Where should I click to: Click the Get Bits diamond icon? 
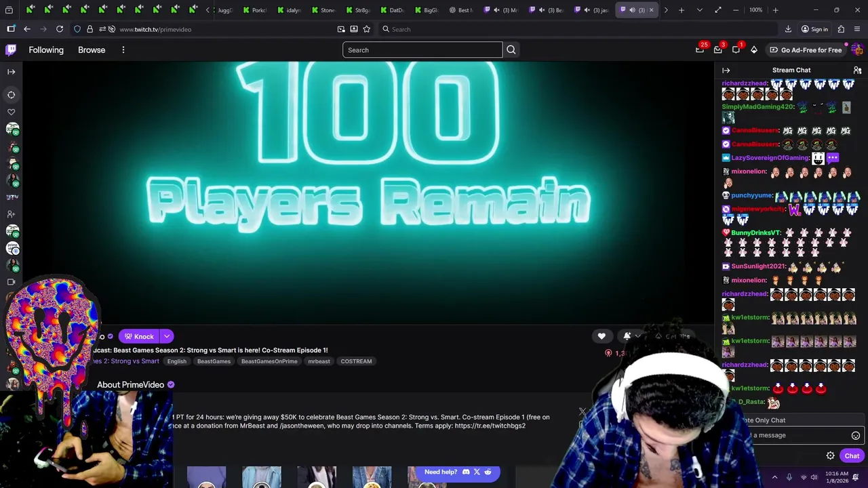coord(753,49)
